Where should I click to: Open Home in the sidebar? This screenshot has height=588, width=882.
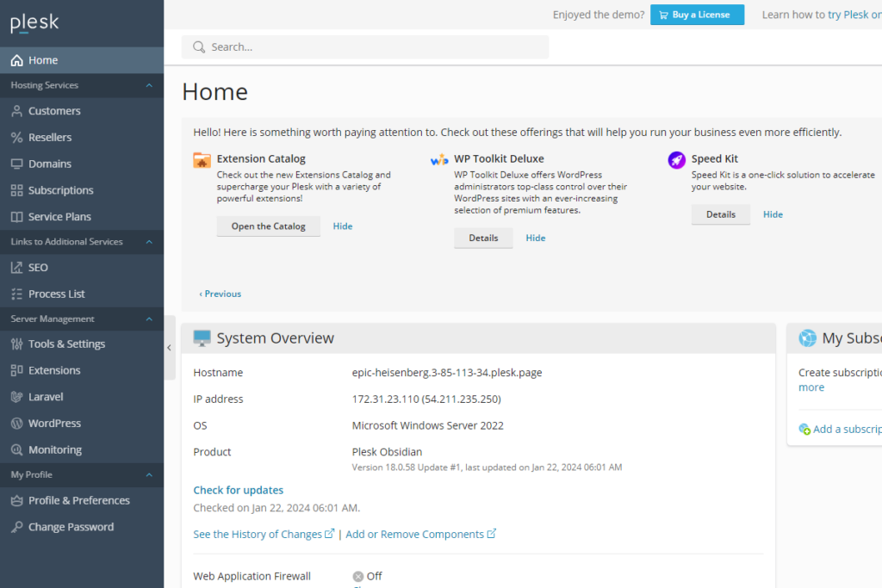pos(82,60)
